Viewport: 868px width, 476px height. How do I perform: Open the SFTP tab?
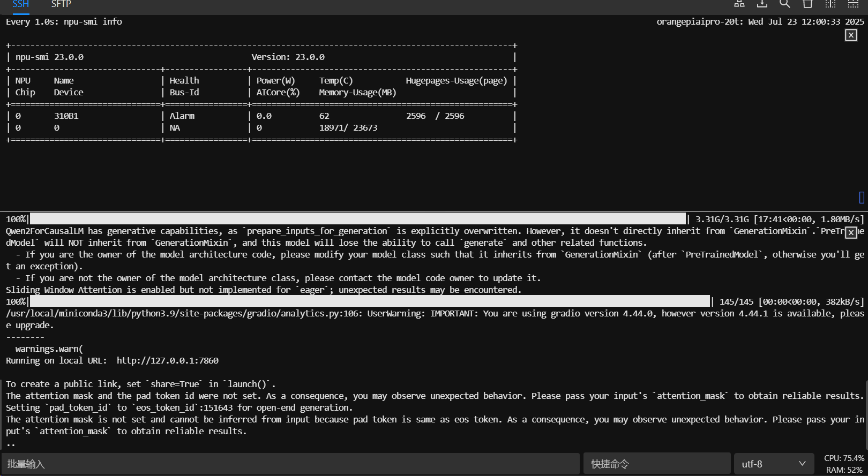point(61,4)
